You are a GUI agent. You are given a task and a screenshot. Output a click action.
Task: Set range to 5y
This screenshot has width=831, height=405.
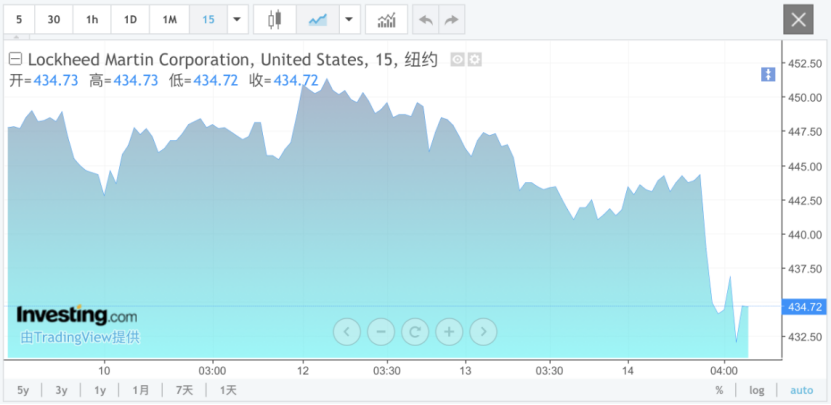pos(23,391)
